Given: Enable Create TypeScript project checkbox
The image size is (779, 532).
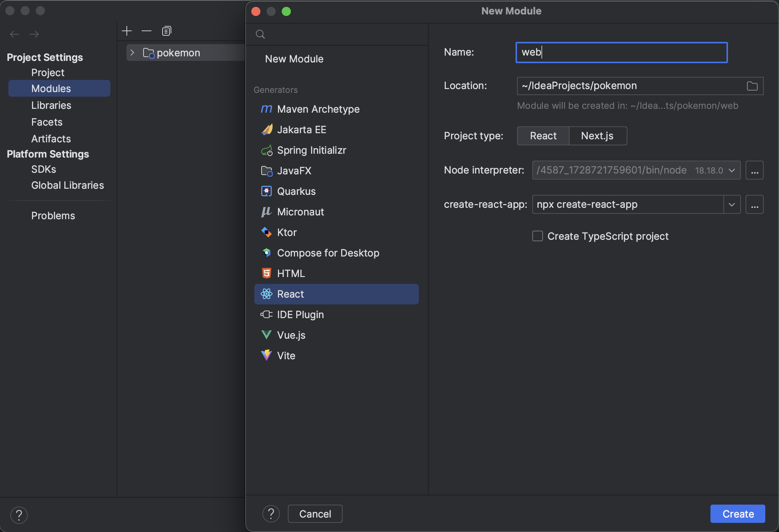Looking at the screenshot, I should tap(537, 236).
